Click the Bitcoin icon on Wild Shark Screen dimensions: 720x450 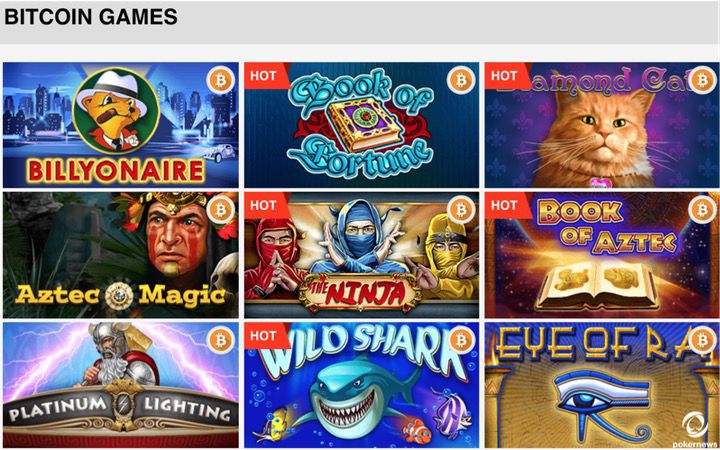(461, 340)
